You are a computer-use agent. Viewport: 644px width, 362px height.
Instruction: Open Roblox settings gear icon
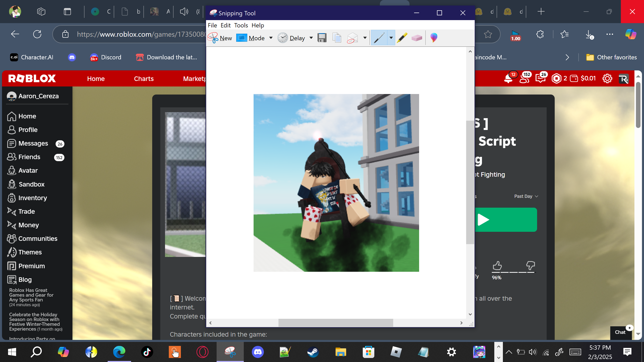pyautogui.click(x=607, y=79)
